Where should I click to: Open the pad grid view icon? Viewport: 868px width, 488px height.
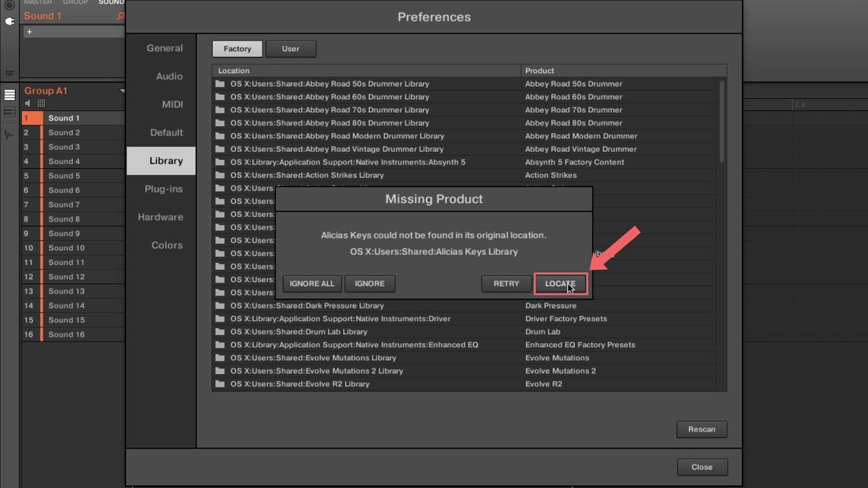[x=41, y=103]
